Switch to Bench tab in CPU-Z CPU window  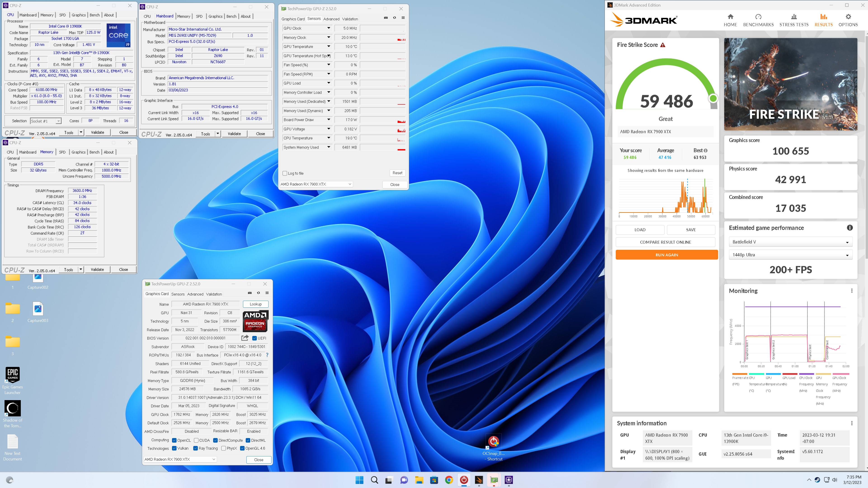pos(94,15)
